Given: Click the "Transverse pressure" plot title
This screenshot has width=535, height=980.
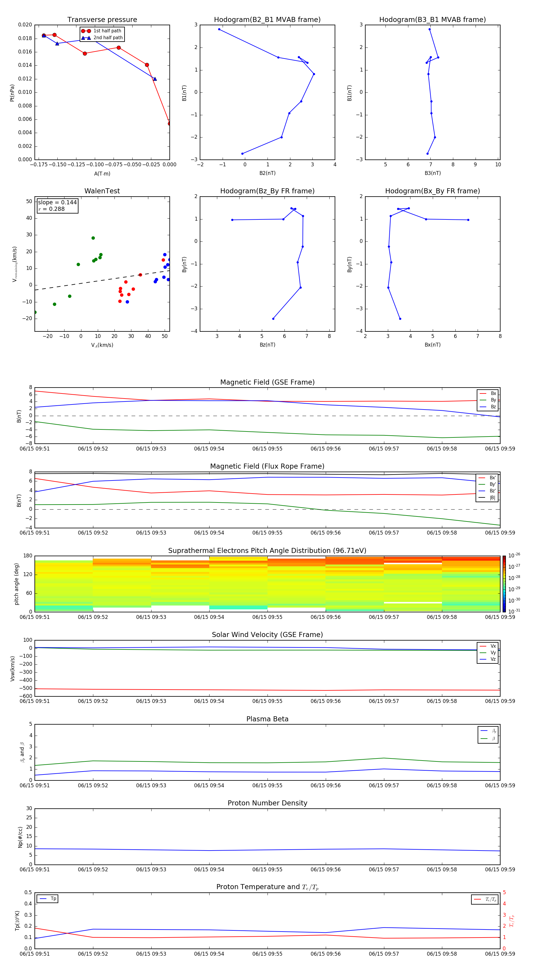Looking at the screenshot, I should [102, 20].
